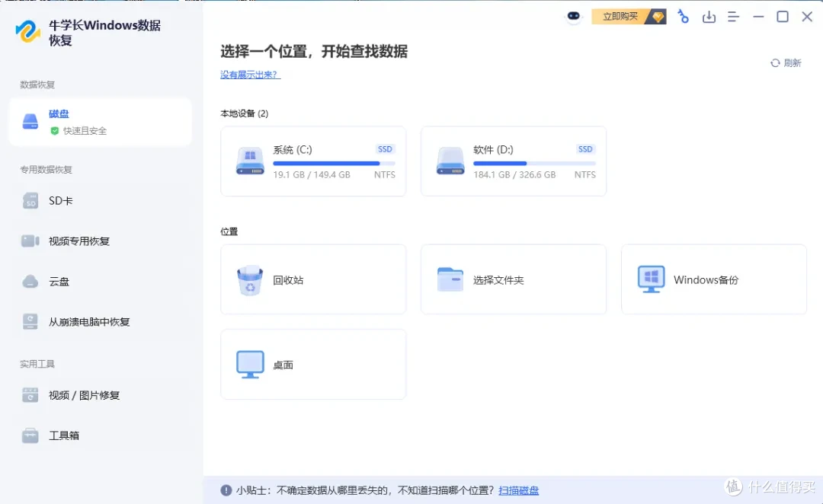Open 视频 / 图片修复 tool

pos(100,395)
